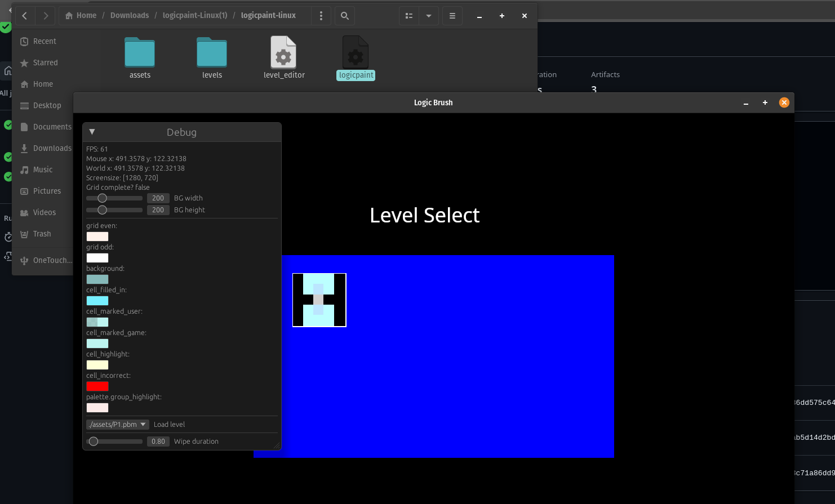Open the path options three-dot menu
The height and width of the screenshot is (504, 835).
321,16
